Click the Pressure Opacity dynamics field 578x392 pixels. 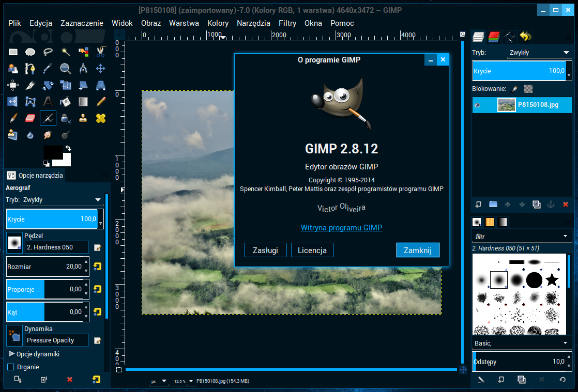point(57,340)
